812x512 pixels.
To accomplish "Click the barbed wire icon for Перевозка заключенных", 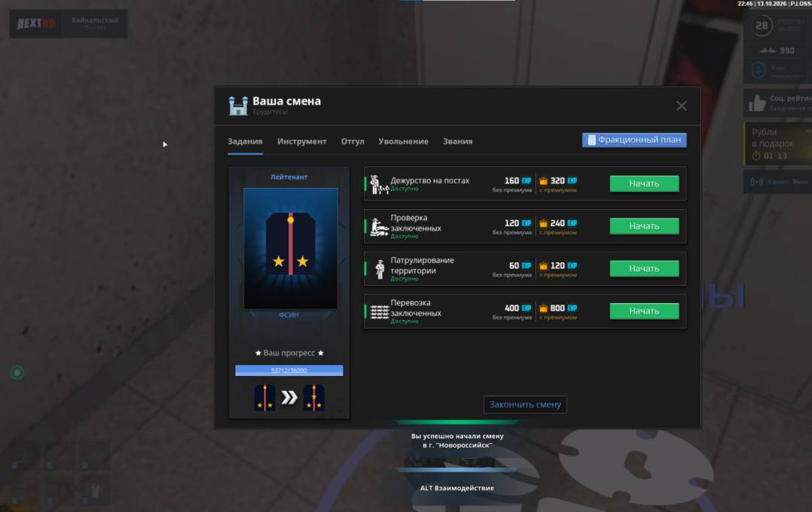I will tap(380, 312).
